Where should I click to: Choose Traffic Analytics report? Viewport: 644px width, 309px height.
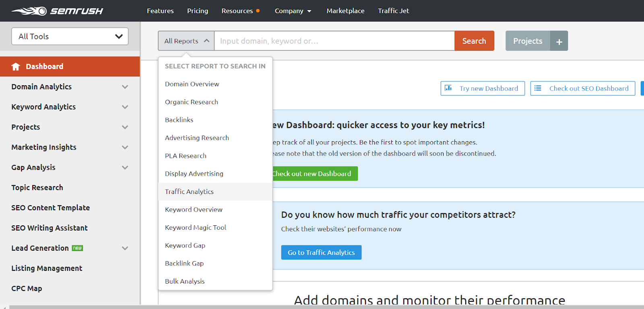pyautogui.click(x=215, y=192)
